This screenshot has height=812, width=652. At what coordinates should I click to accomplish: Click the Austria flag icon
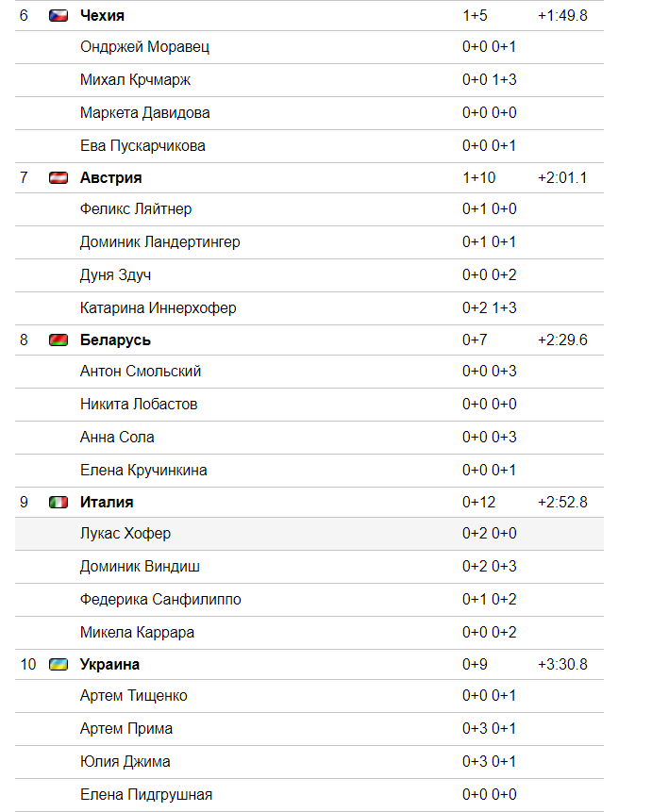[59, 178]
